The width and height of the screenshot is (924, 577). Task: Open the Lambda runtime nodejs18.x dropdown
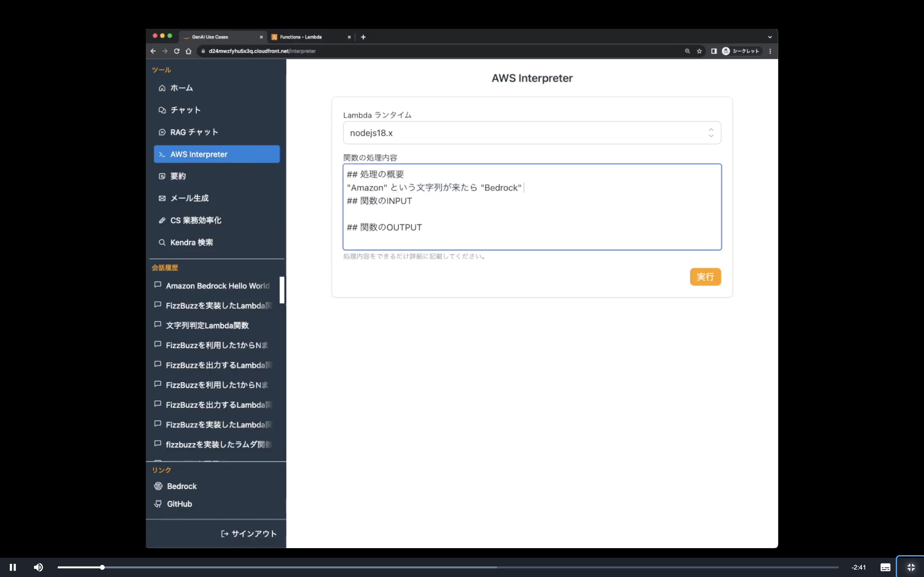[532, 133]
